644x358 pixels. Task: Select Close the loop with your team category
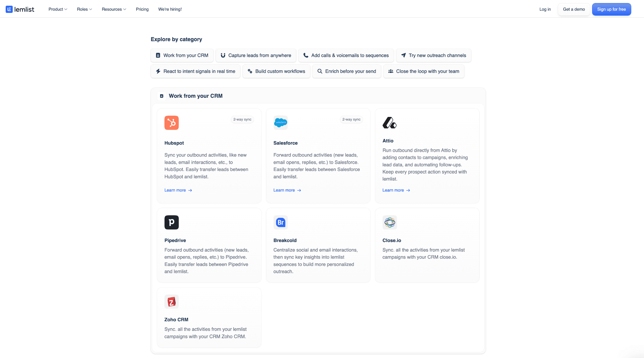click(424, 71)
